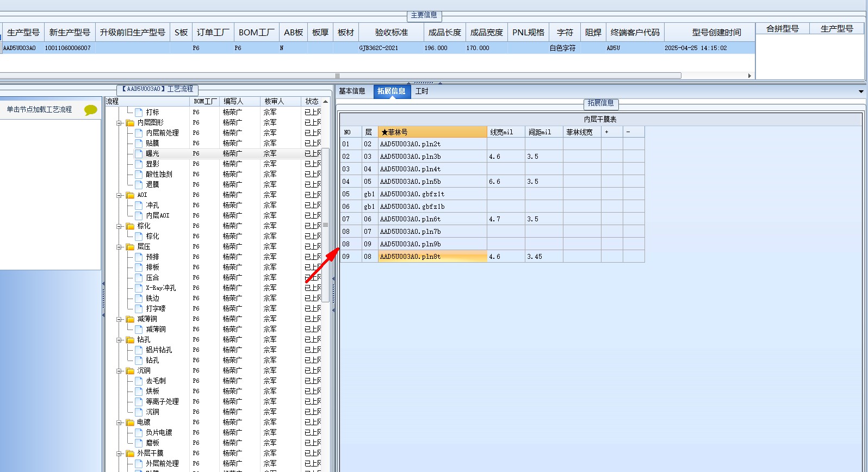The image size is (868, 472).
Task: Select the 烘板 process step
Action: point(153,392)
